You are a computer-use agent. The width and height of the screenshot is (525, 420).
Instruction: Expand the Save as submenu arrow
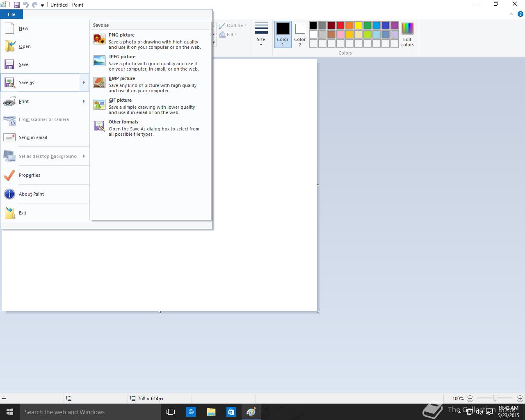coord(84,82)
